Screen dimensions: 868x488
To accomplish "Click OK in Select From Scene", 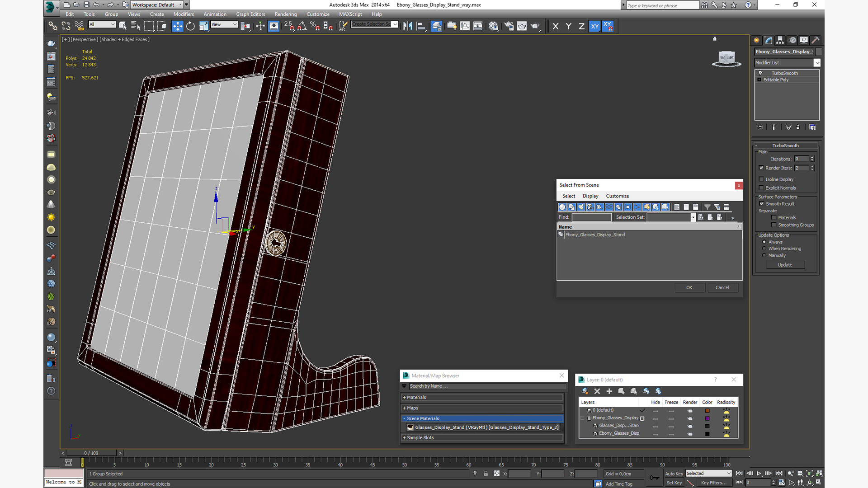I will pyautogui.click(x=689, y=288).
